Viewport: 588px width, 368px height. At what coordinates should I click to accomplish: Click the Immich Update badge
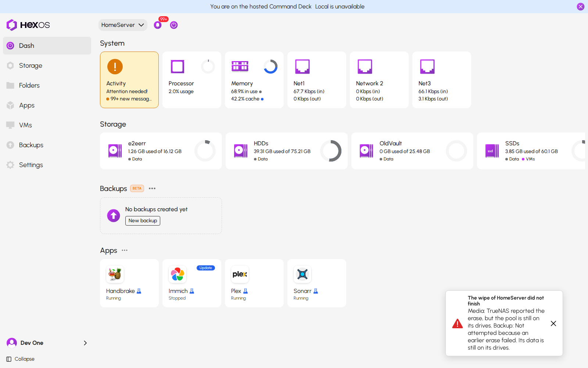click(x=206, y=268)
